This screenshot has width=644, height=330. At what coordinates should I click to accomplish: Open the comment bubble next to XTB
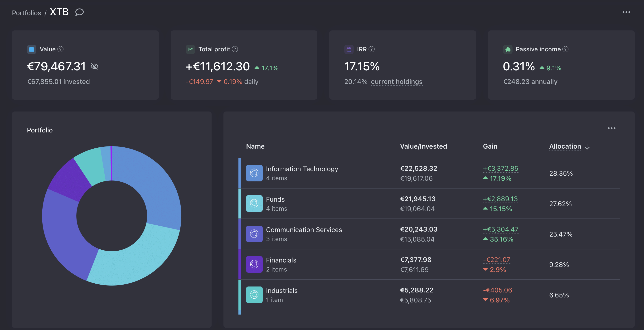pyautogui.click(x=79, y=12)
